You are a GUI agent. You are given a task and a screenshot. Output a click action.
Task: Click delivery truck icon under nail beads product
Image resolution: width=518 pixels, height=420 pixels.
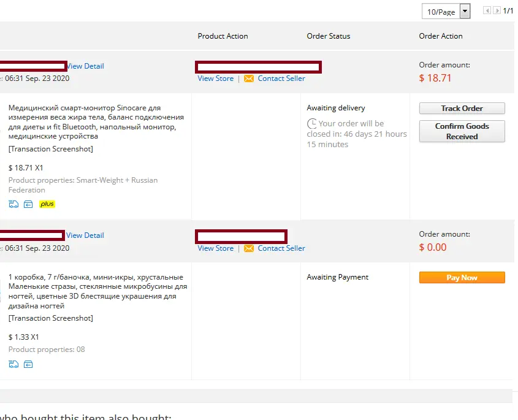tap(13, 364)
